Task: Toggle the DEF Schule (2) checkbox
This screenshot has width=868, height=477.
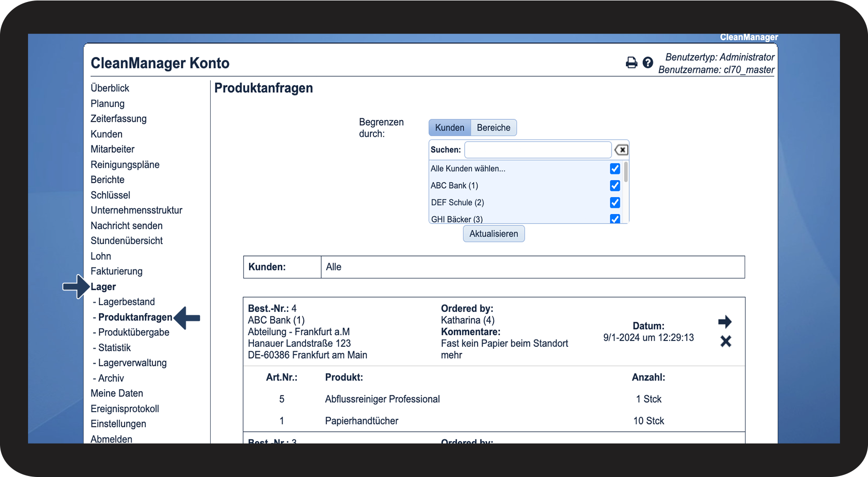Action: (x=615, y=202)
